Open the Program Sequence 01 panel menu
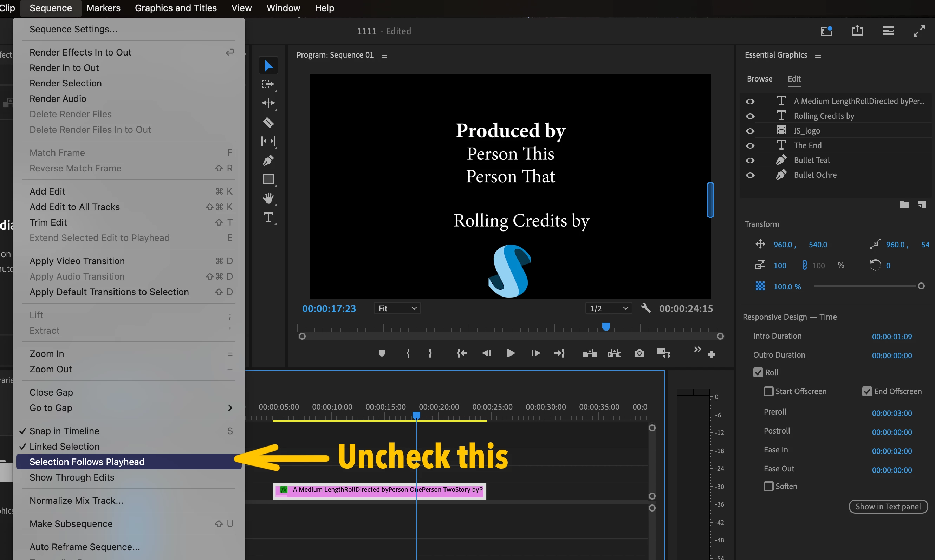935x560 pixels. pos(384,55)
